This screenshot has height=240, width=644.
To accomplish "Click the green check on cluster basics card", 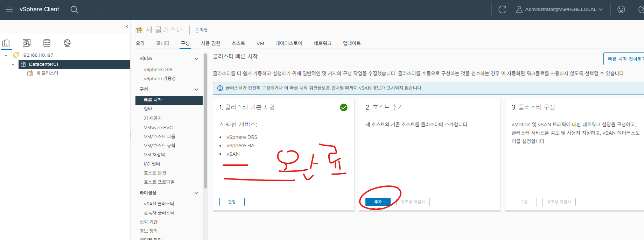I will click(344, 107).
